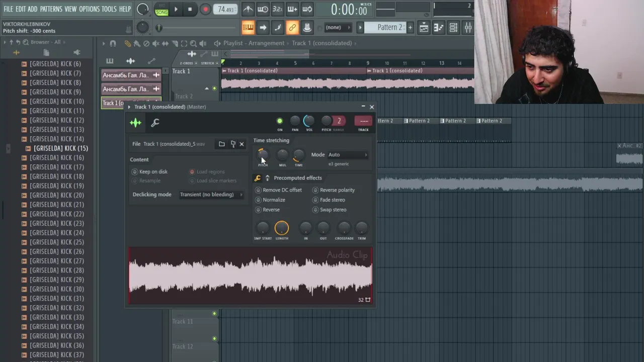Click the audio filter icon in picker panel
This screenshot has width=644, height=362.
pos(130,61)
